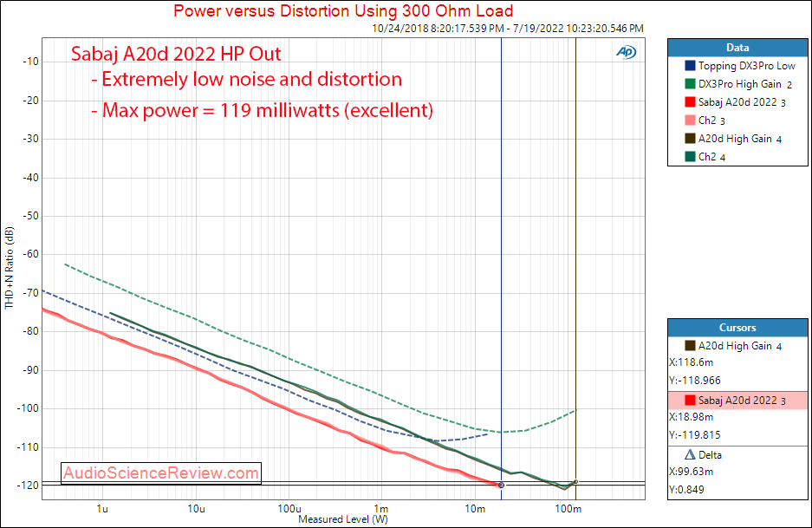
Task: Click the teal Ch2 4 legend swatch
Action: (690, 156)
